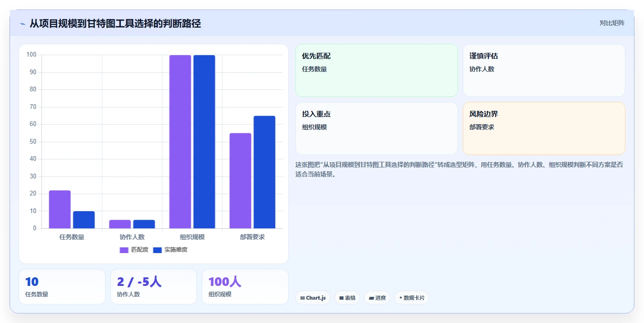Select the 风险边界 card
Screen dimensions: 644x323
coord(544,128)
